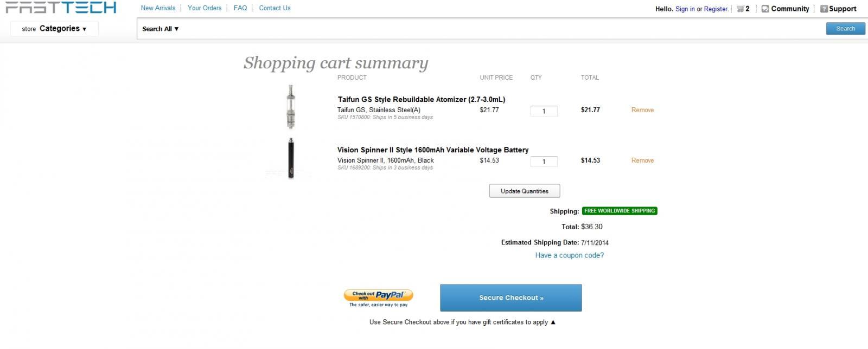Open the Search All filter dropdown
868x349 pixels.
tap(161, 29)
